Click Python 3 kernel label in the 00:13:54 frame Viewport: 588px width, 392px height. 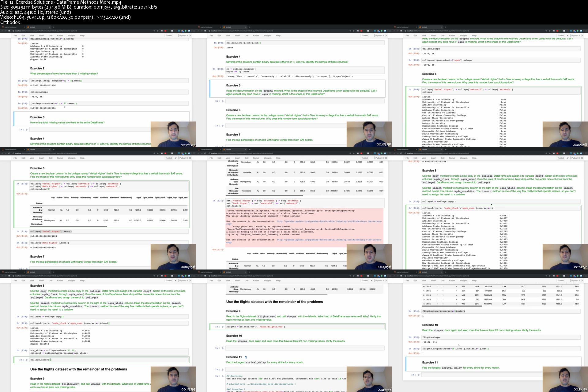click(183, 281)
